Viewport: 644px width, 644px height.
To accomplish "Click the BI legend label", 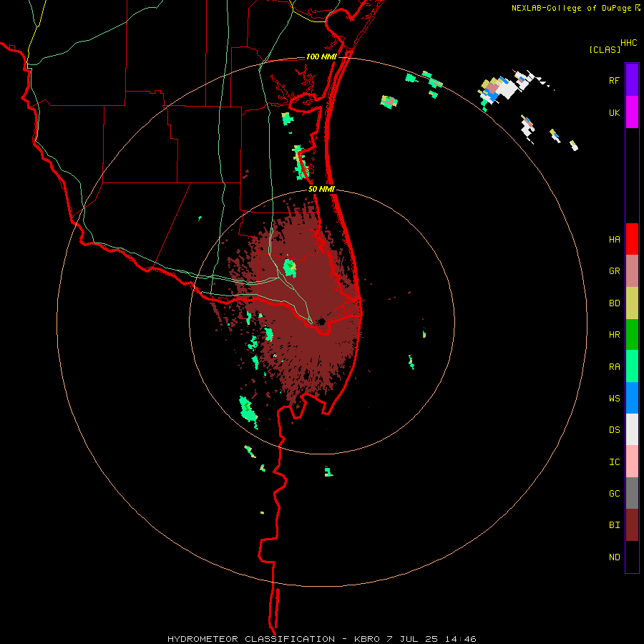I will (614, 525).
